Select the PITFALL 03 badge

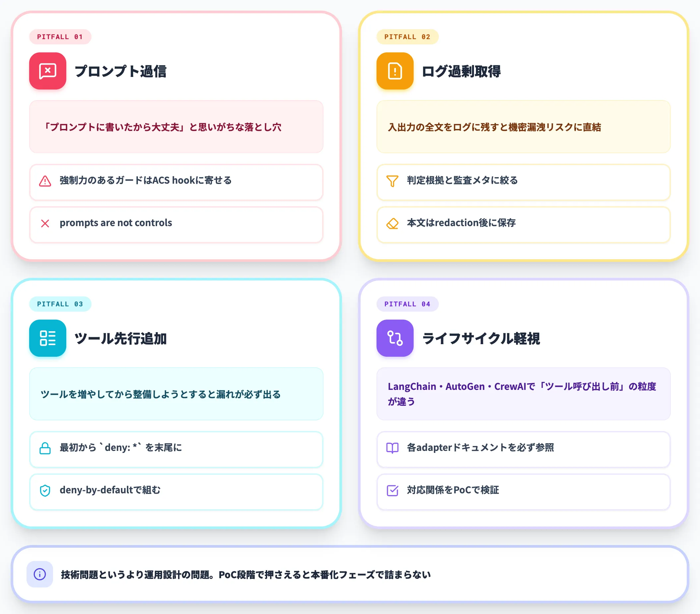60,304
